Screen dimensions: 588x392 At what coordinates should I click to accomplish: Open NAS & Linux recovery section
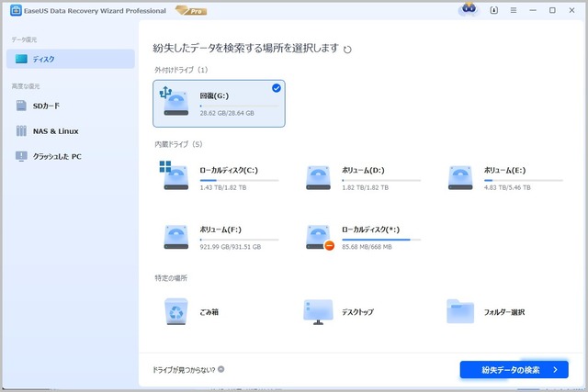[x=71, y=131]
